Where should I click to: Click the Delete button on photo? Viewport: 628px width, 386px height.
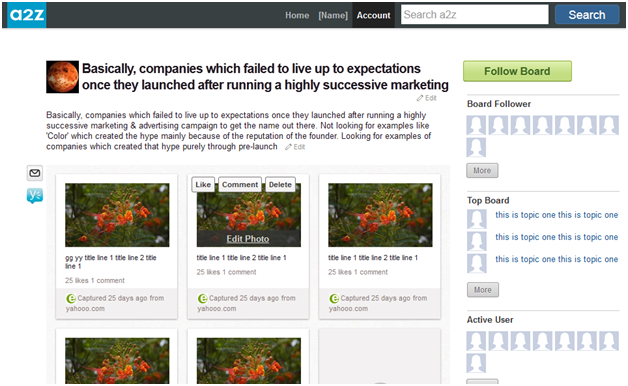coord(280,185)
